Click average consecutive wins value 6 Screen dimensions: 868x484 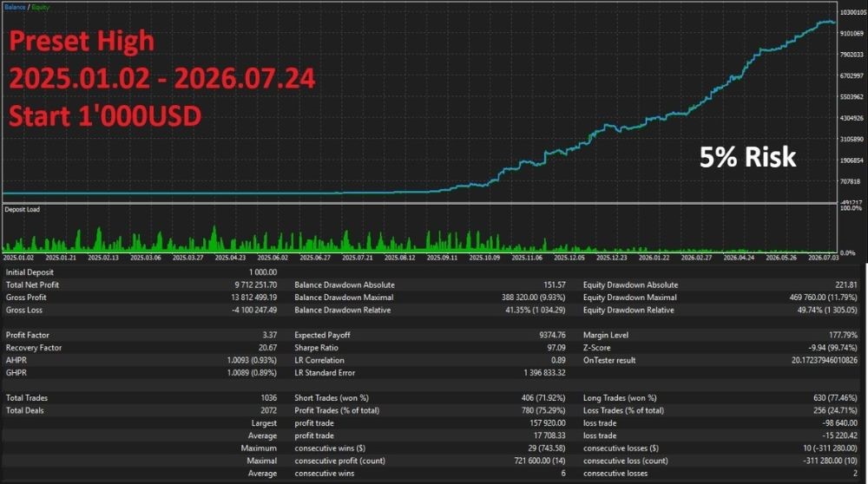[x=563, y=474]
